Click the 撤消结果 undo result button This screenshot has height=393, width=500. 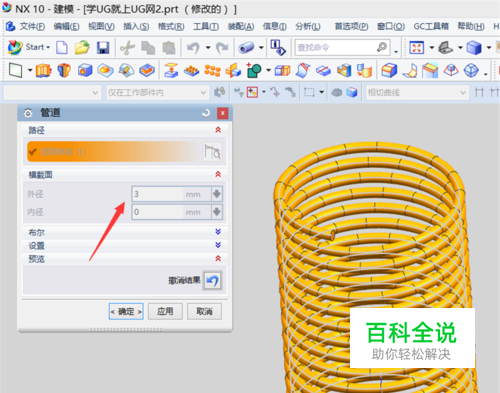pos(212,281)
